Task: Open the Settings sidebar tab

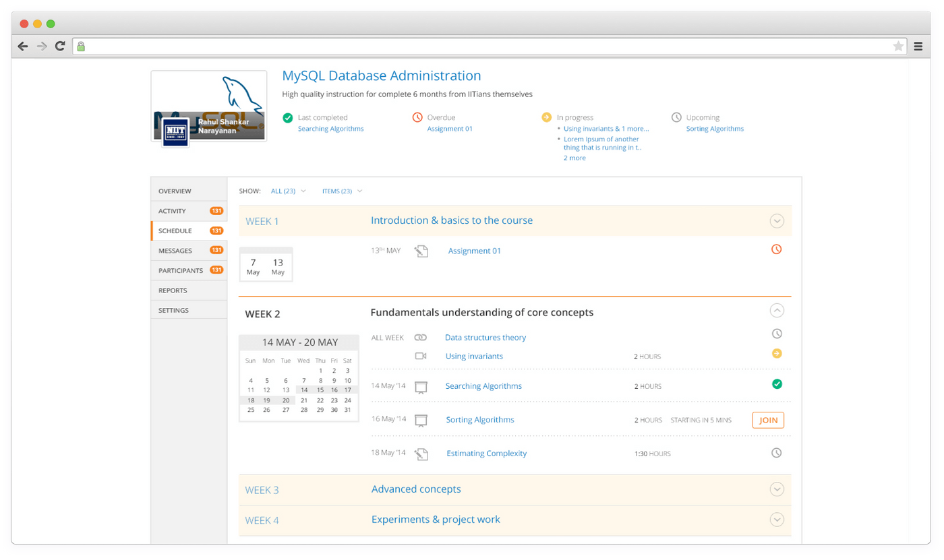Action: pyautogui.click(x=189, y=310)
